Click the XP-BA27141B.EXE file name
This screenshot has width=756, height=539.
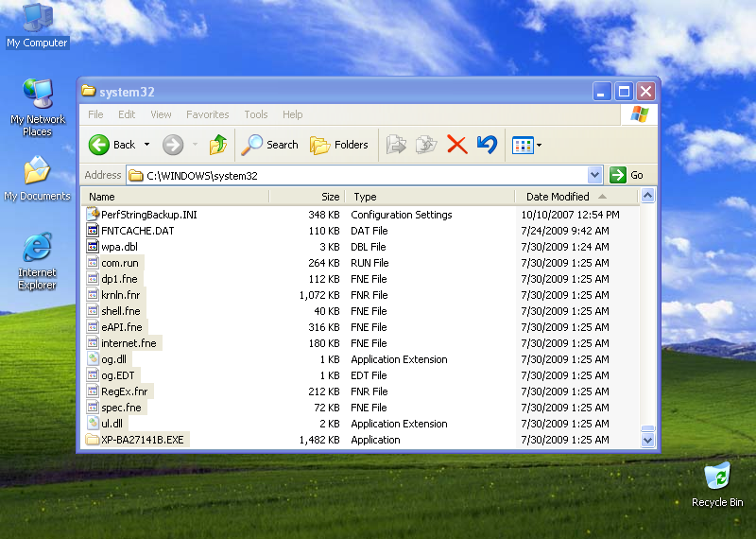[143, 440]
